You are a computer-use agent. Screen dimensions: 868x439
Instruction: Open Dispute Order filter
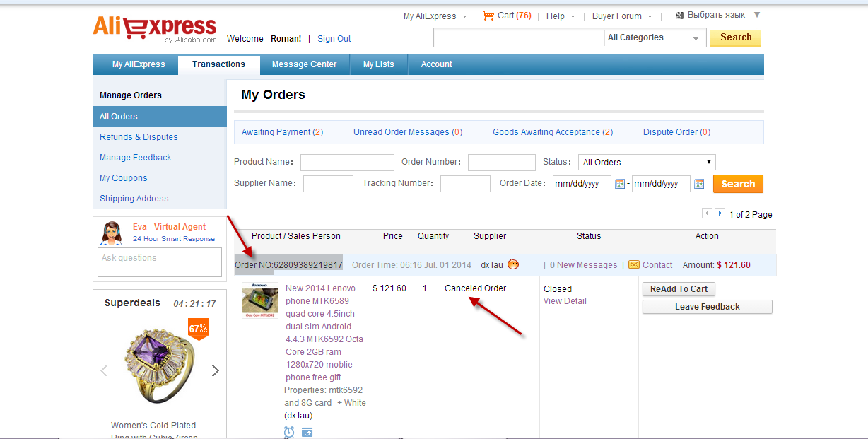point(676,132)
